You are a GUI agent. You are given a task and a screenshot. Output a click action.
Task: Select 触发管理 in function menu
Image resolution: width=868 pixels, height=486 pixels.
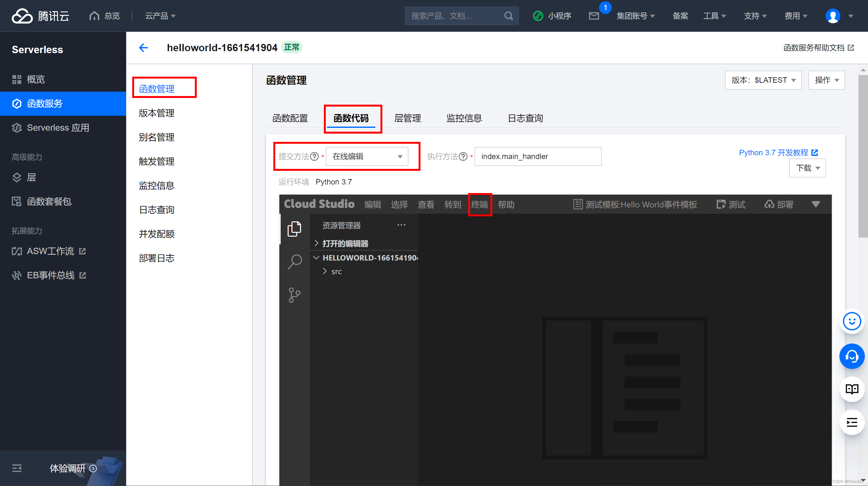click(157, 161)
